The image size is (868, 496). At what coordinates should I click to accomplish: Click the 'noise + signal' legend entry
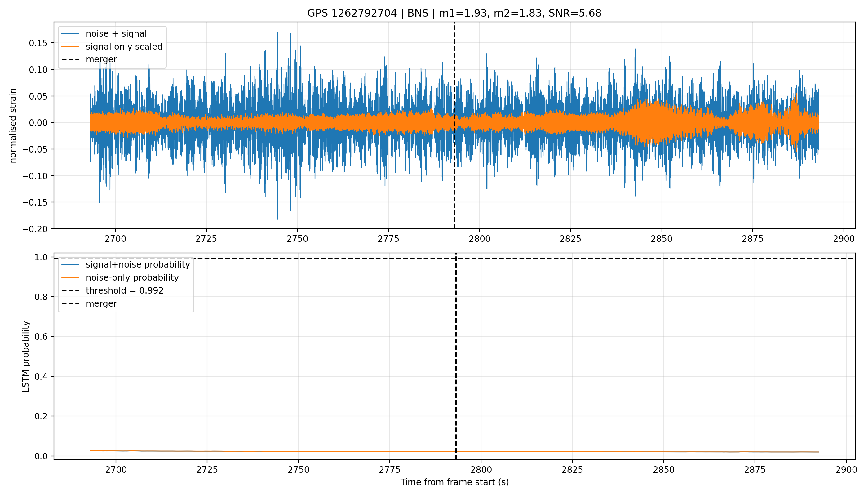(x=104, y=34)
